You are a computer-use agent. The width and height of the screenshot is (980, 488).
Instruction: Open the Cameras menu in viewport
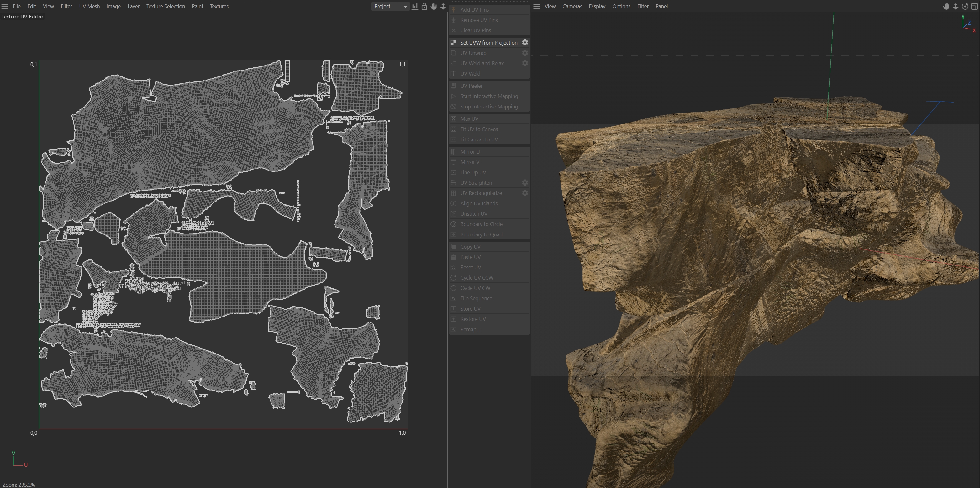pos(572,6)
